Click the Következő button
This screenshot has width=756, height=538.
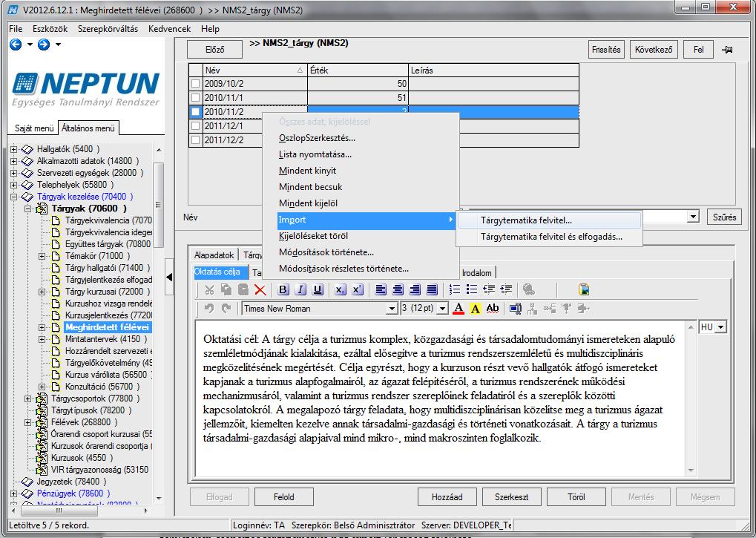[x=654, y=50]
